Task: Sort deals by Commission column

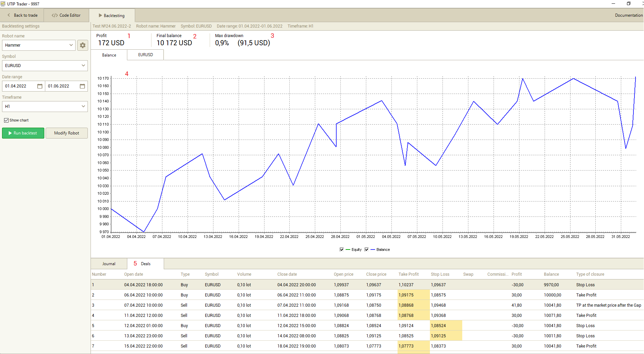Action: coord(498,274)
